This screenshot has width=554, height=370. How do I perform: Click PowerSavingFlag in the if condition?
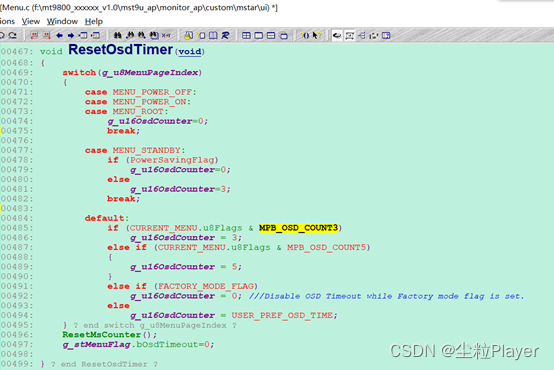[172, 160]
